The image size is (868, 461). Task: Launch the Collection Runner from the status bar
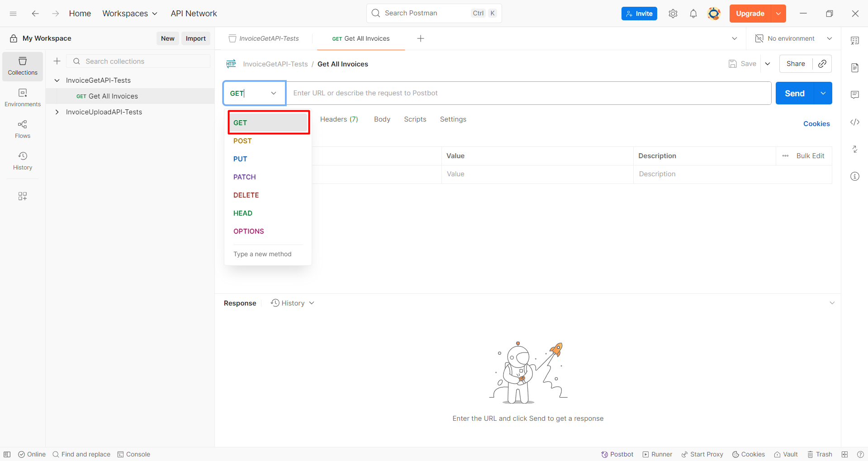(x=657, y=454)
